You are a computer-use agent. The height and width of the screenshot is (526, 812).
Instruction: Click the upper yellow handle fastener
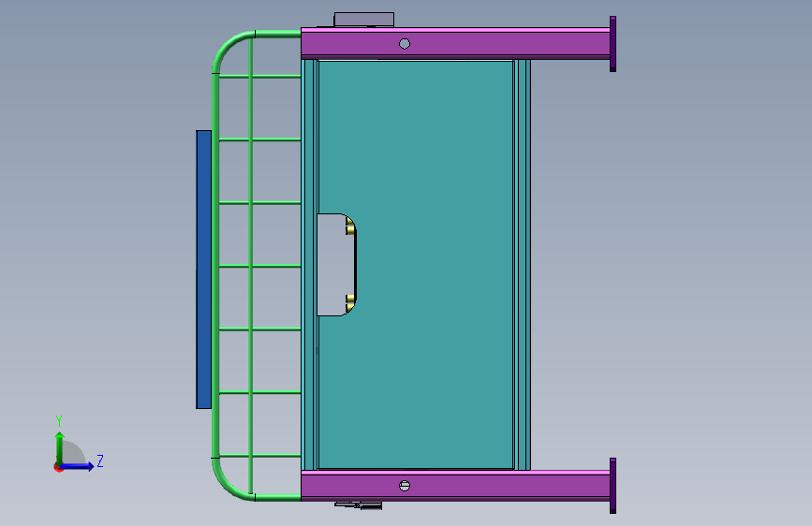click(x=350, y=226)
